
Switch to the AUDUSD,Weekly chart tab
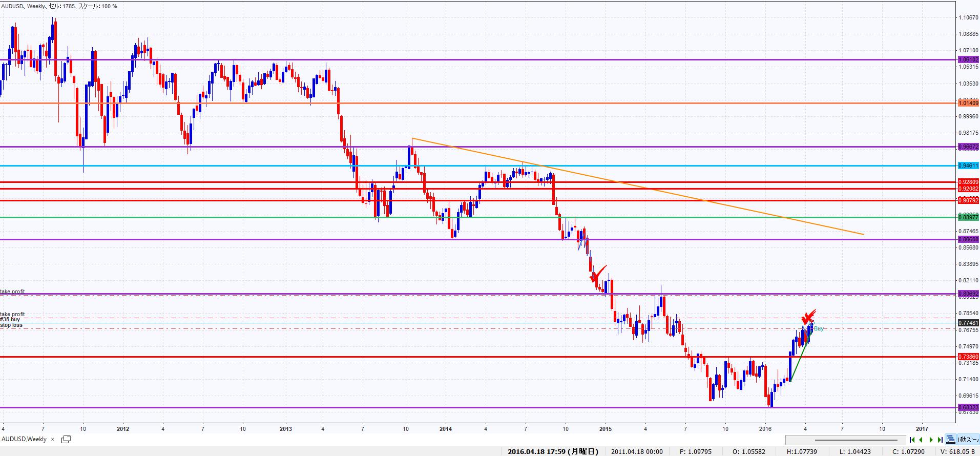coord(25,439)
